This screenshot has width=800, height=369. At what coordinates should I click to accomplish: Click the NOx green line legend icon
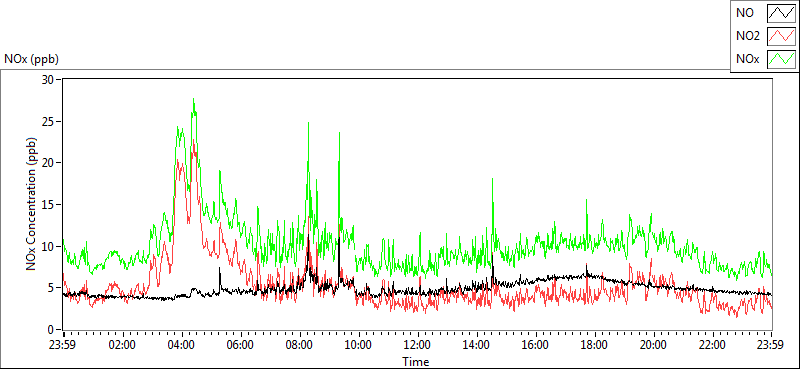[x=781, y=59]
